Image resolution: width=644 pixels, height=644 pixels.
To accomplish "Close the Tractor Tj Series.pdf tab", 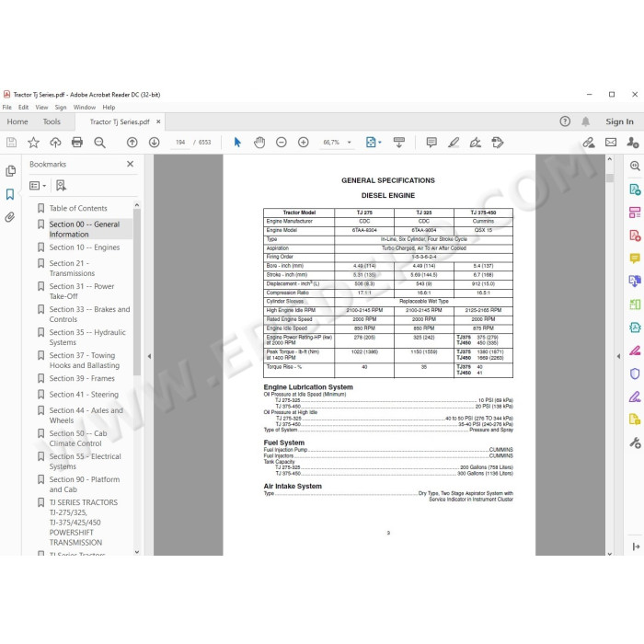I will tap(158, 121).
